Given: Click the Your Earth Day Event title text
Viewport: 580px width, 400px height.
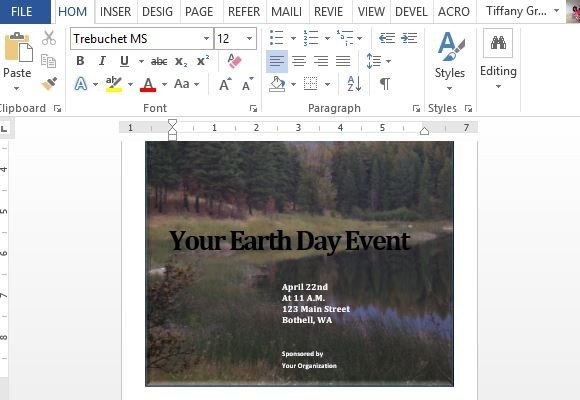Looking at the screenshot, I should point(290,241).
